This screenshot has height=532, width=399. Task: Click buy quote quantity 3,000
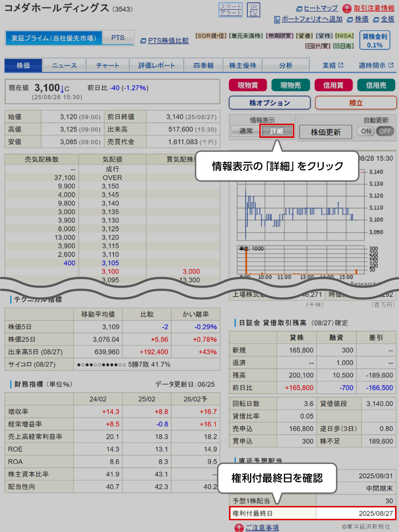click(191, 272)
